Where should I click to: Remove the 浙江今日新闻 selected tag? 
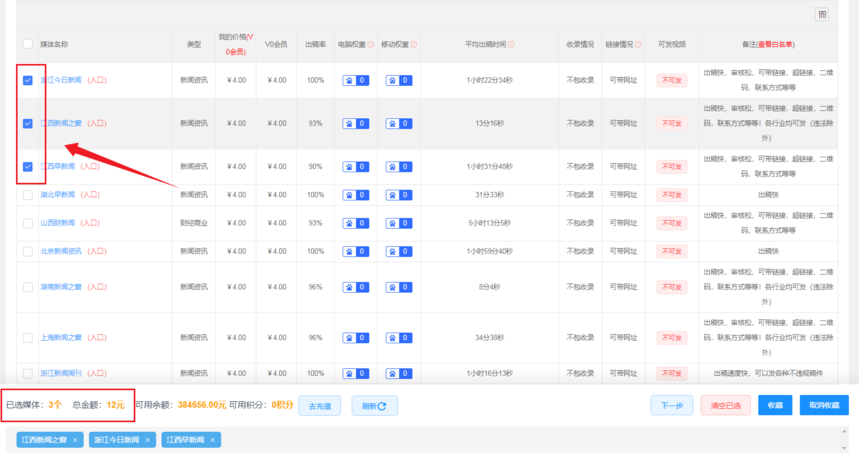tap(147, 440)
